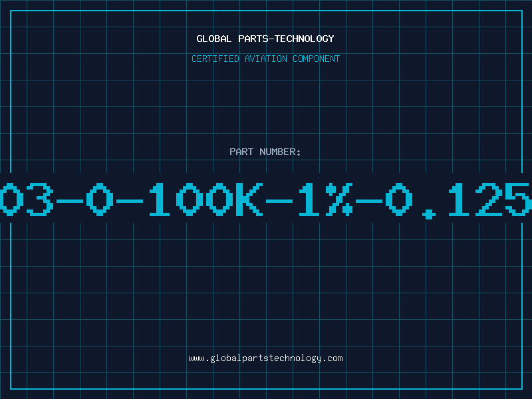Click the PART NUMBER: label

(265, 152)
